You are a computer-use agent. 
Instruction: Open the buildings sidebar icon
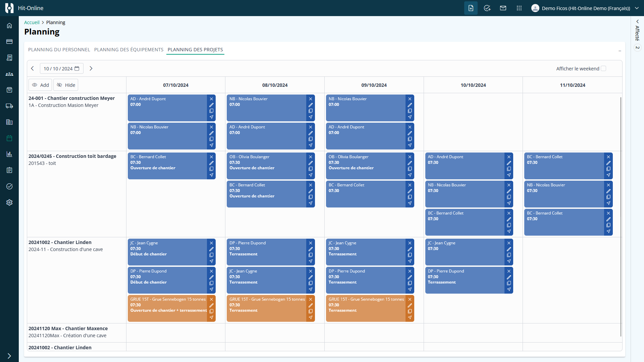(x=9, y=122)
